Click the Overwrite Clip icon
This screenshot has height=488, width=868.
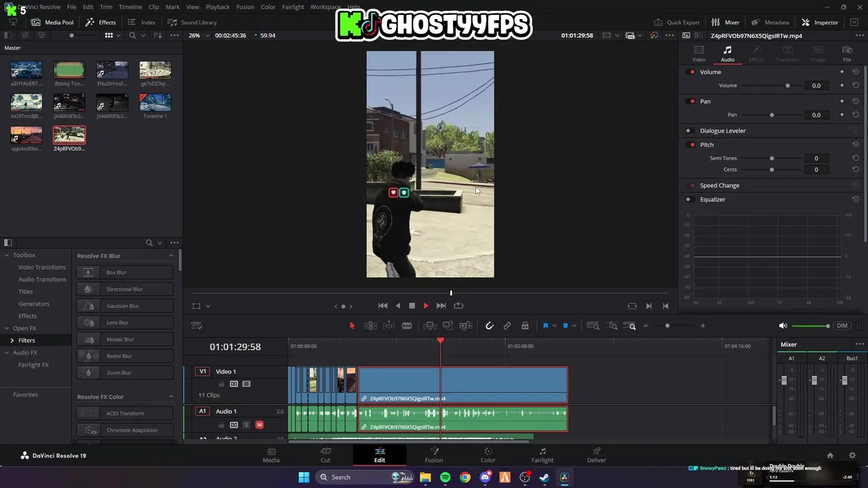(x=448, y=326)
